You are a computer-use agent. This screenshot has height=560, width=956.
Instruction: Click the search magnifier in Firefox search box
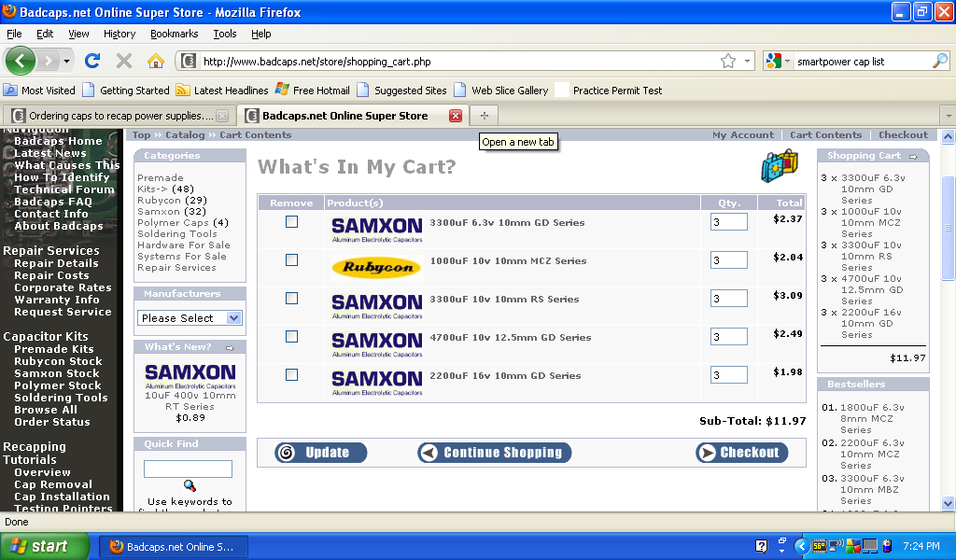click(940, 61)
